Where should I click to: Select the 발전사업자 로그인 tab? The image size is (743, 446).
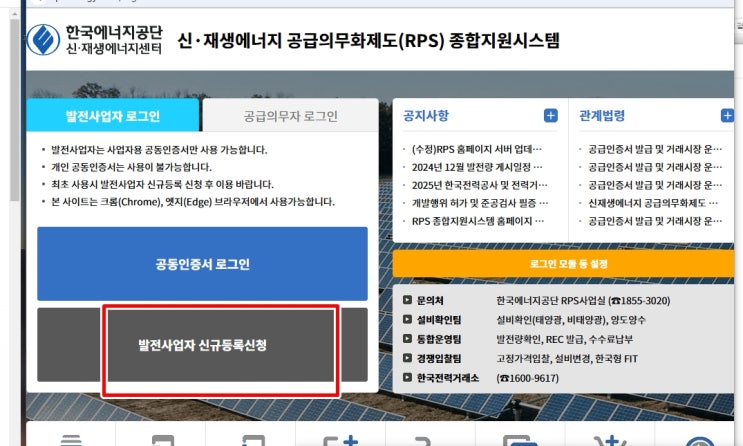(113, 116)
